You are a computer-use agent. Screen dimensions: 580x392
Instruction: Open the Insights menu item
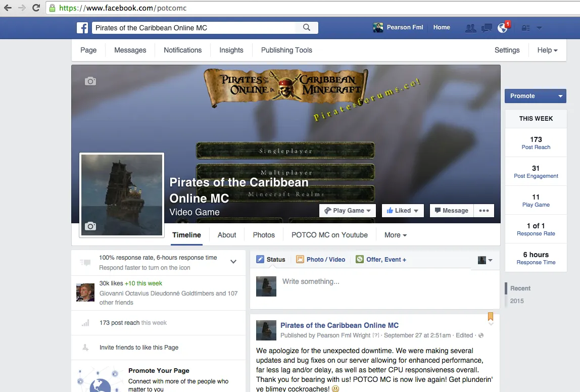click(231, 50)
